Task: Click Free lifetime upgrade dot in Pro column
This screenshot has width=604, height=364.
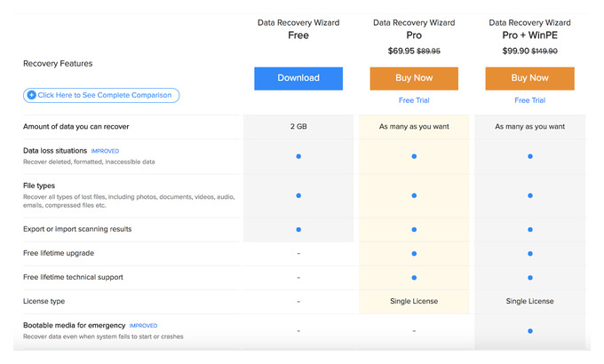Action: (414, 253)
